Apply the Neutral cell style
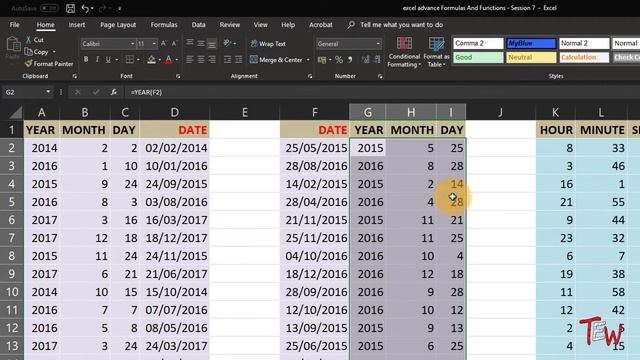 [x=531, y=58]
